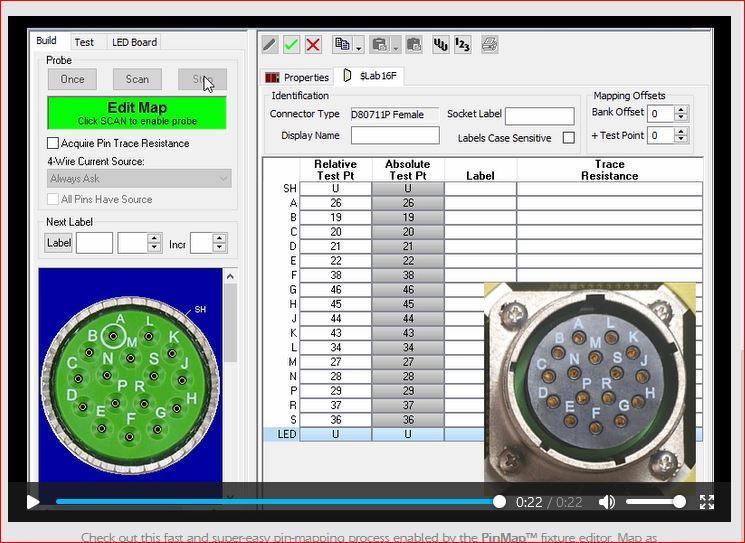Open the 4-Wire Current Source dropdown

pyautogui.click(x=139, y=179)
